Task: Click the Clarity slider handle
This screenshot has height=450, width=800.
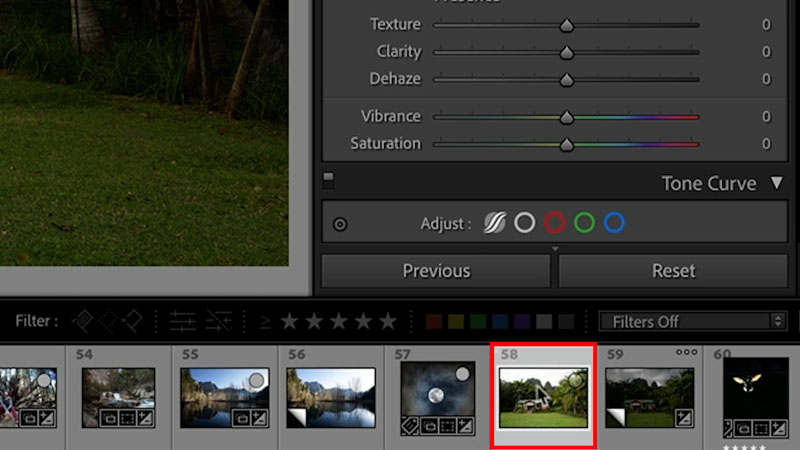Action: [x=566, y=53]
